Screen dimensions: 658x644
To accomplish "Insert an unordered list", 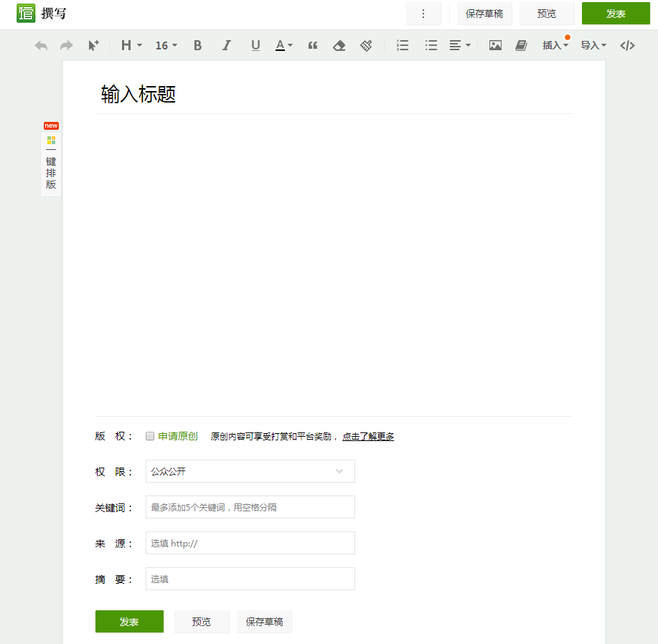I will point(431,45).
